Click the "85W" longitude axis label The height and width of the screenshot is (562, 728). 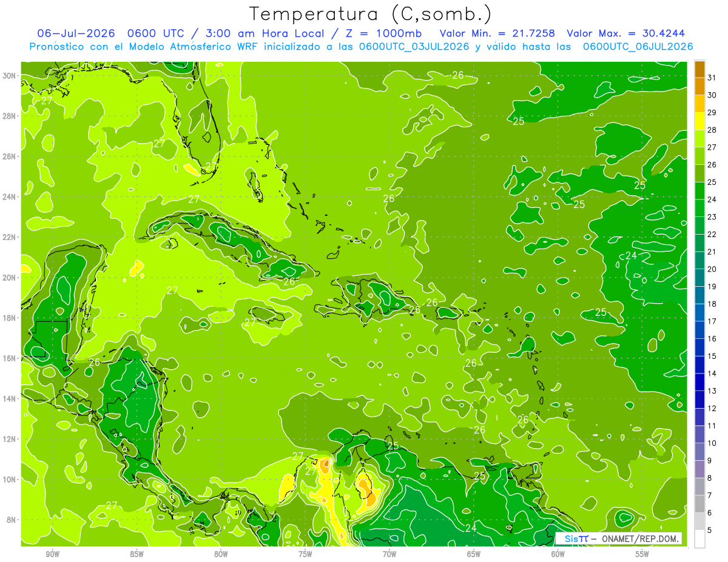137,554
